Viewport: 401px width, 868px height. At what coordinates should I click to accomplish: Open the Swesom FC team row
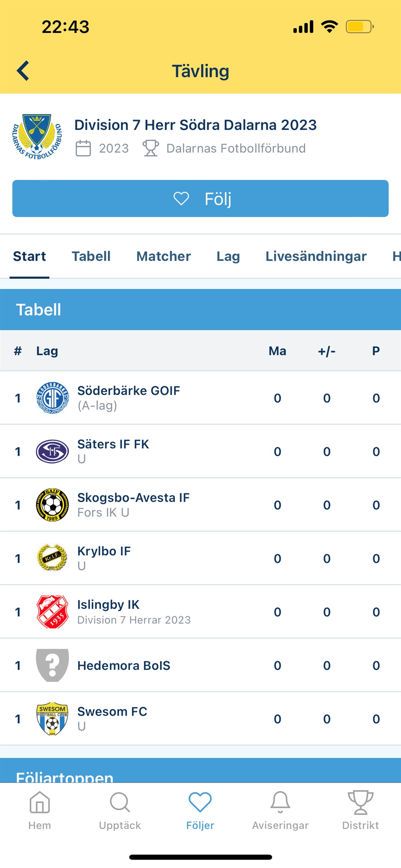pos(200,719)
